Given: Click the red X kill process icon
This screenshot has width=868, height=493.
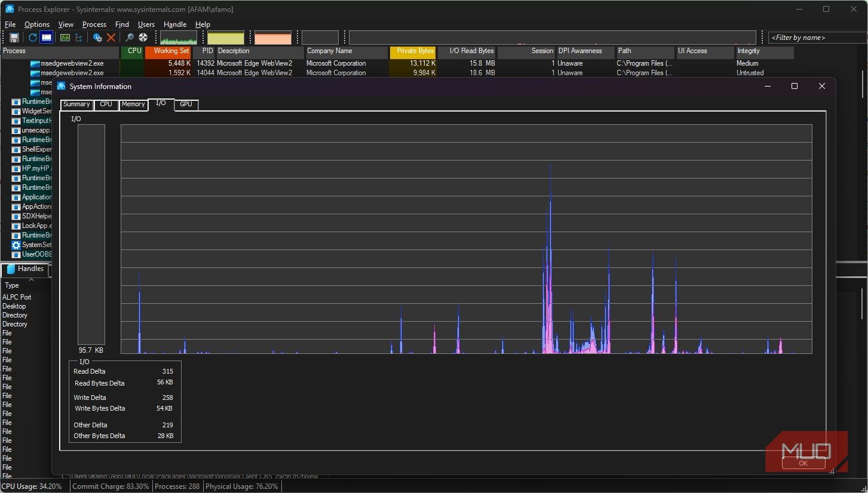Looking at the screenshot, I should point(111,38).
